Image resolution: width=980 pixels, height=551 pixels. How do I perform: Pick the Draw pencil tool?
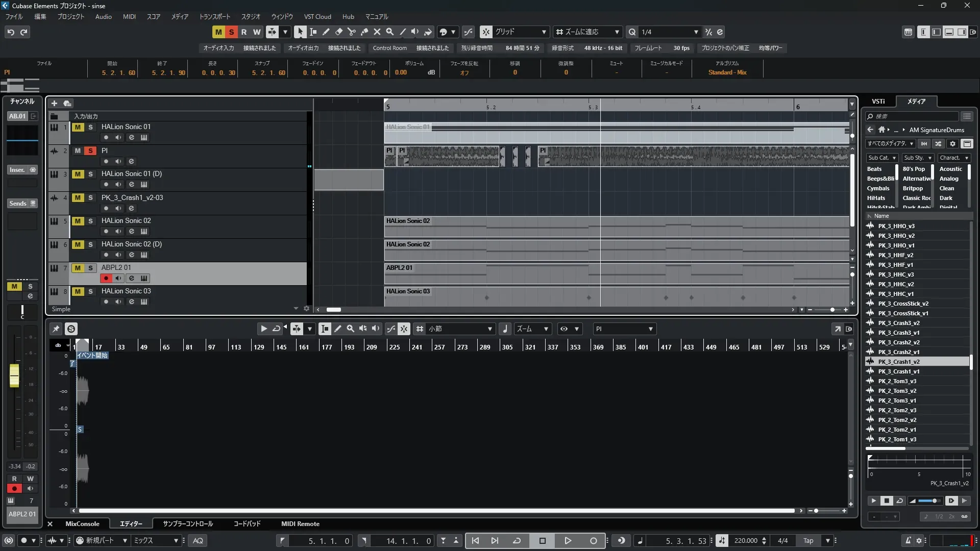pyautogui.click(x=326, y=32)
